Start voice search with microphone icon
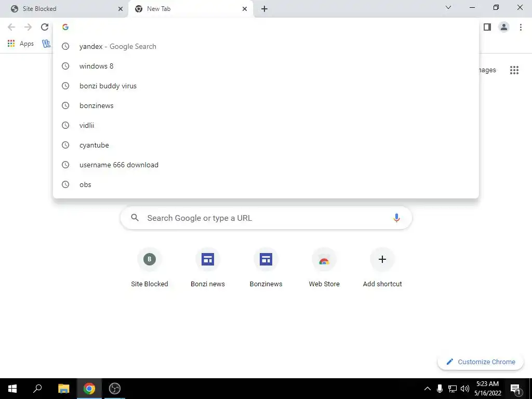 pyautogui.click(x=396, y=218)
